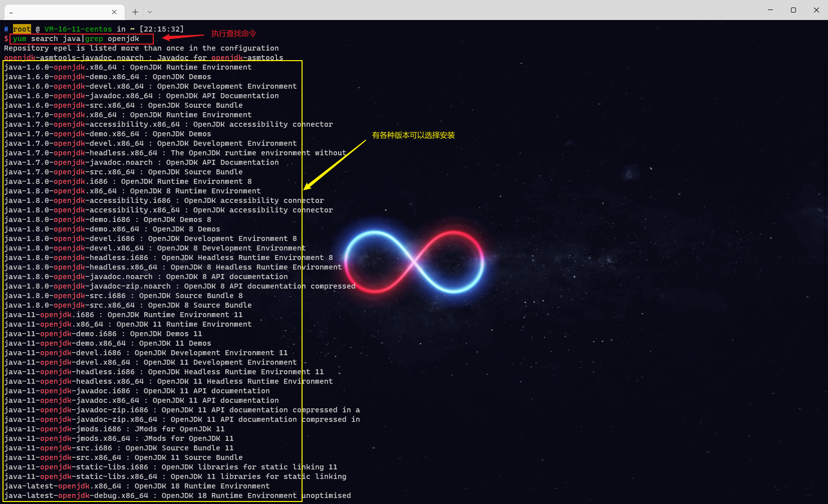Click the java-11-openjdk.i686 Runtime Environment 11 line
This screenshot has height=504, width=828.
[123, 315]
